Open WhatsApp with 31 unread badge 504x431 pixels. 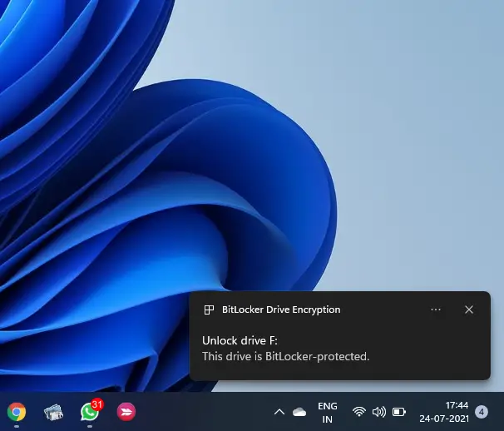coord(90,411)
